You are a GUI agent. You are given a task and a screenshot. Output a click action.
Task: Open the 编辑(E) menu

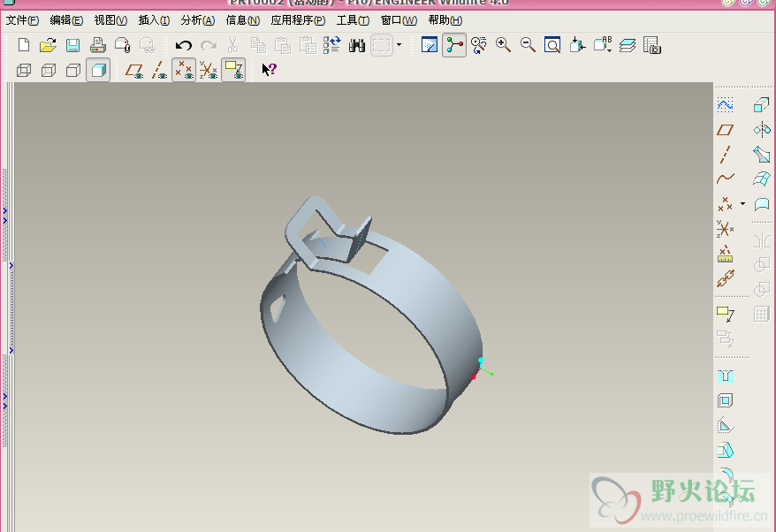click(66, 20)
